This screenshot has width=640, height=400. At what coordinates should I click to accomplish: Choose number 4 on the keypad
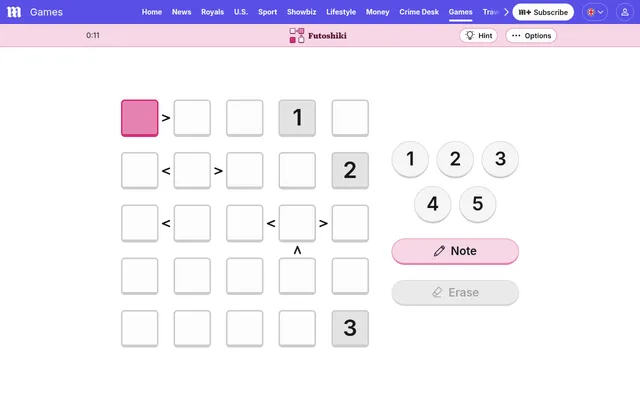(x=433, y=204)
